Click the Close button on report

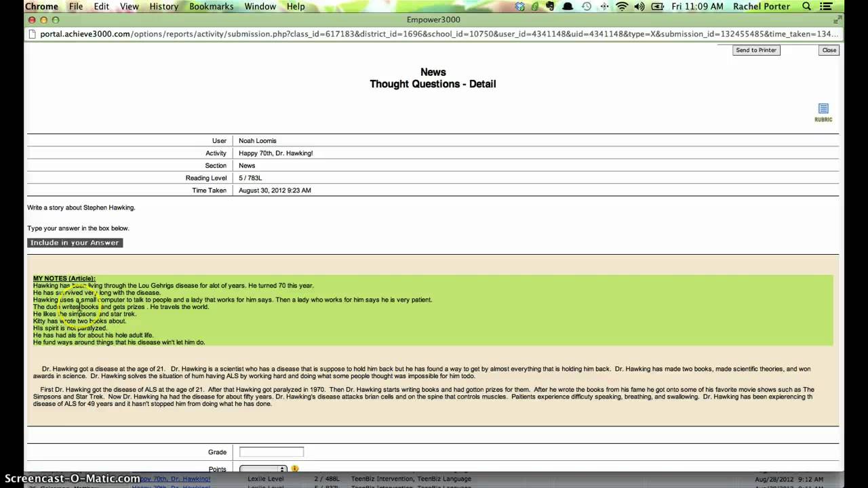tap(829, 50)
